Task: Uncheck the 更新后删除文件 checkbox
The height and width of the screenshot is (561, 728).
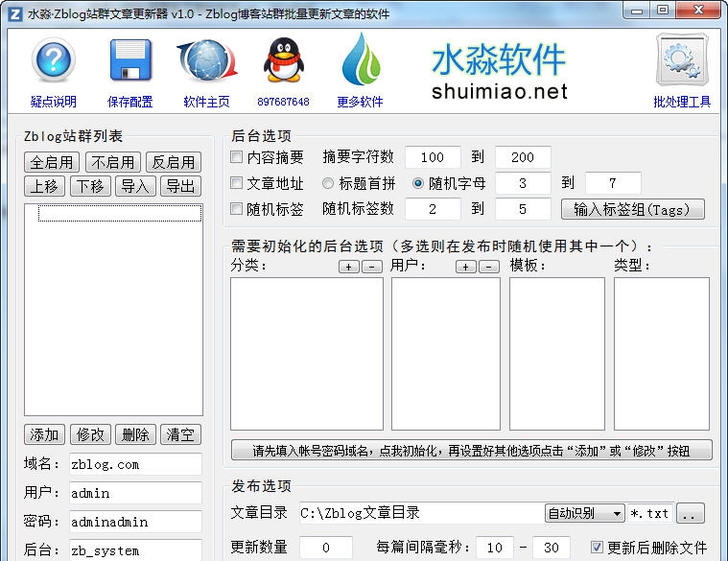Action: (597, 548)
